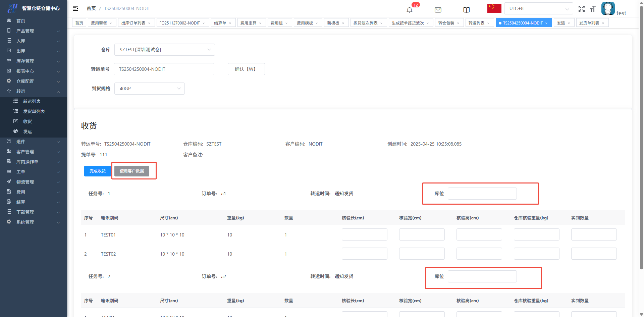Screen dimensions: 644x317
Task: Collapse the 转运 sidebar menu
Action: 34,91
